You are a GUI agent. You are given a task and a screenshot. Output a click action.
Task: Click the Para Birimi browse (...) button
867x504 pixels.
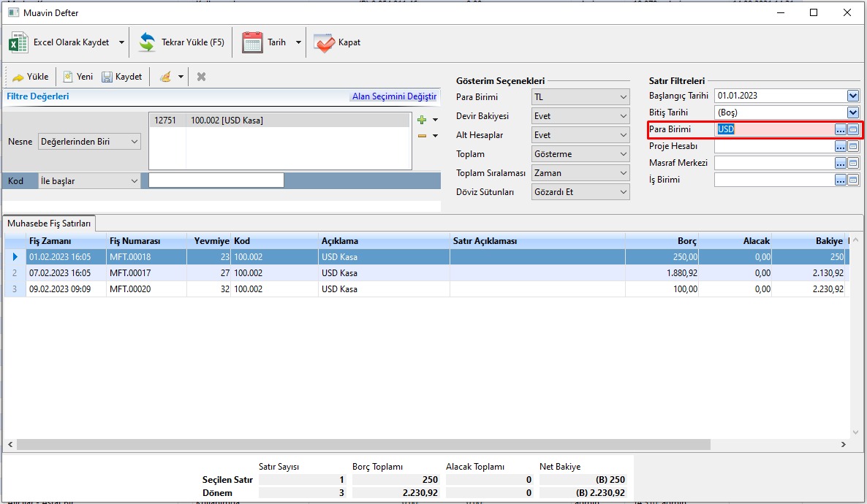click(x=841, y=129)
